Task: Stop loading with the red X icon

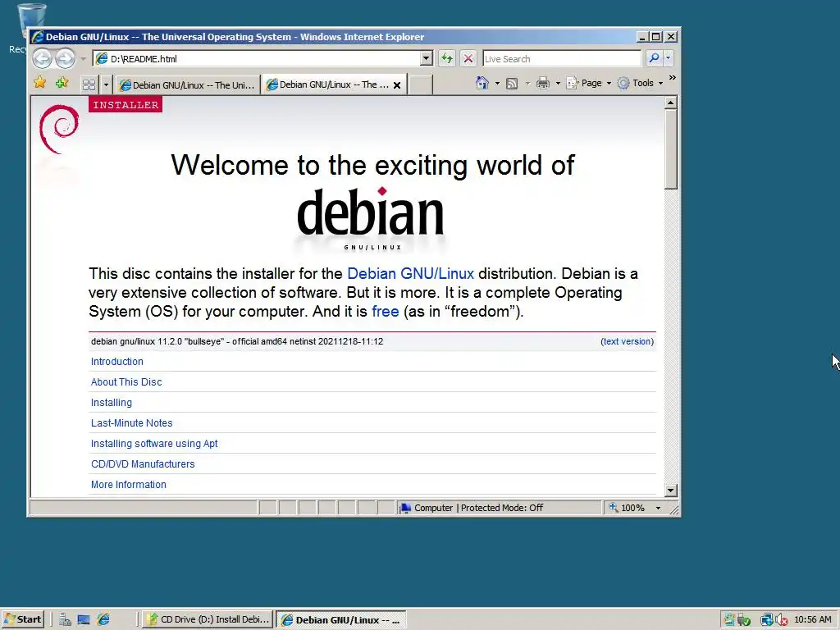Action: (468, 58)
